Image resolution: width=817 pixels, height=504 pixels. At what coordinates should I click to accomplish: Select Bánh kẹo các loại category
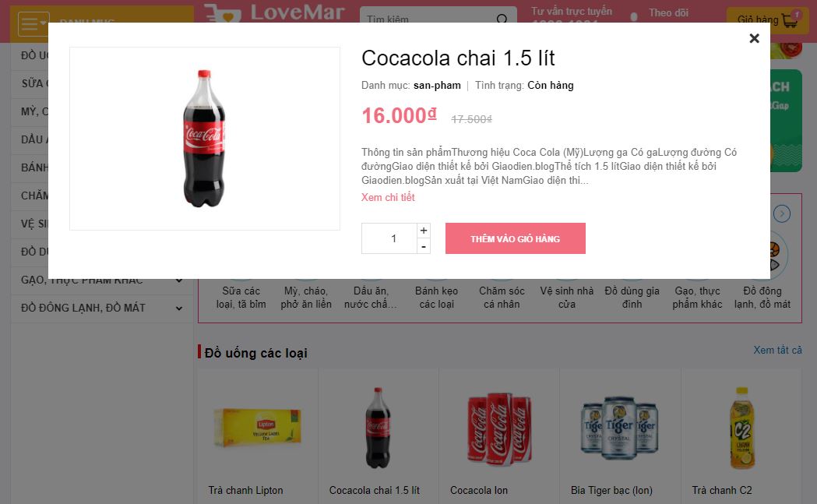click(x=436, y=297)
